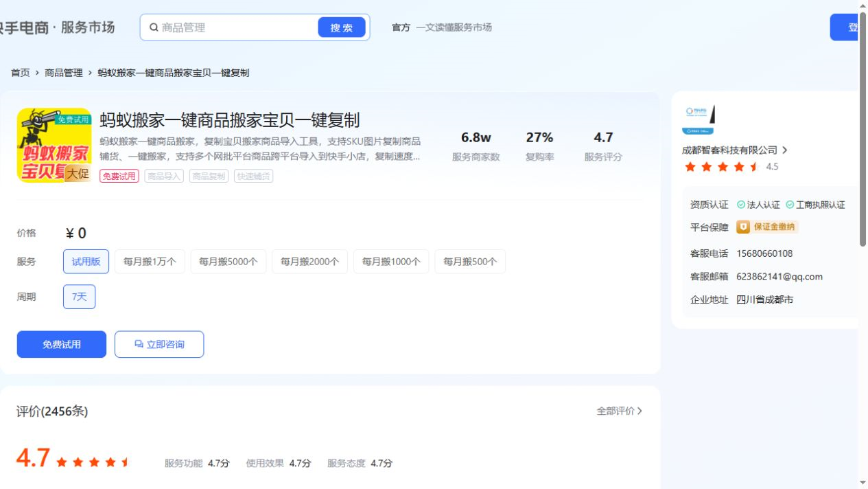Viewport: 868px width, 489px height.
Task: Click the product title 蚂蚁搬家一键商品搬家宝贝一键复制
Action: 230,120
